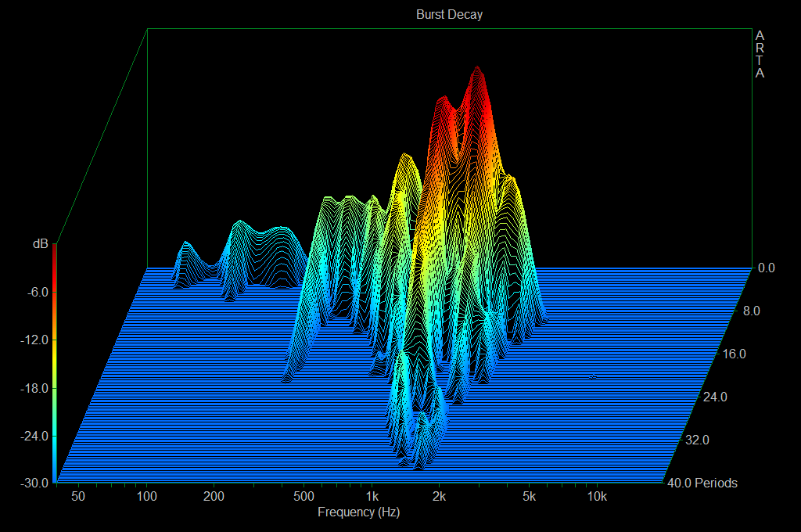
Task: Click the -24.0 dB scale value
Action: 34,436
